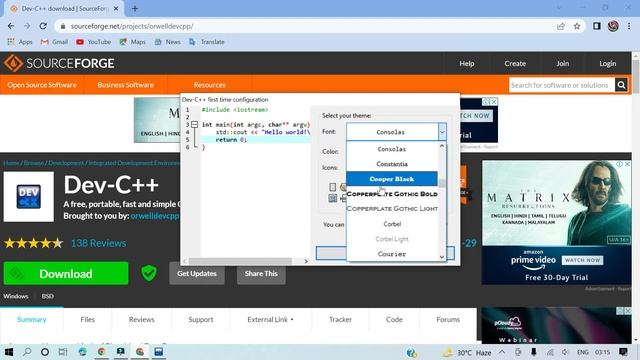640x360 pixels.
Task: Bookmark this page with the star icon
Action: tap(577, 26)
